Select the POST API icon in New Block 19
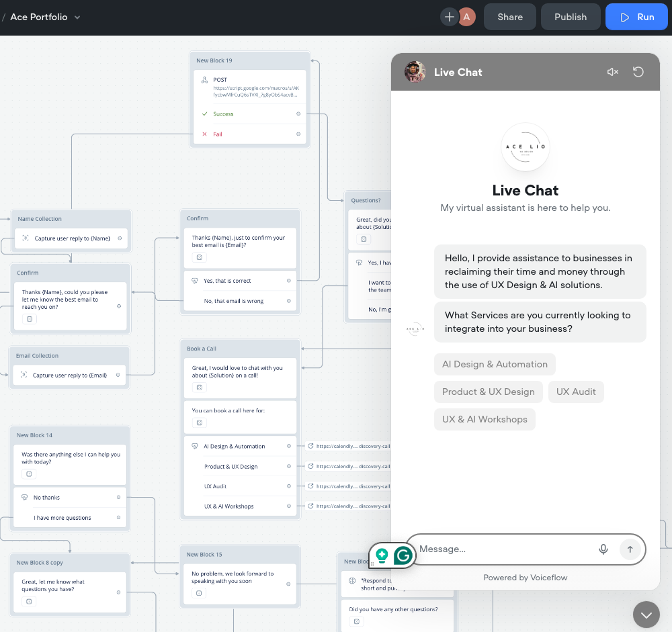Viewport: 672px width, 632px height. (204, 79)
